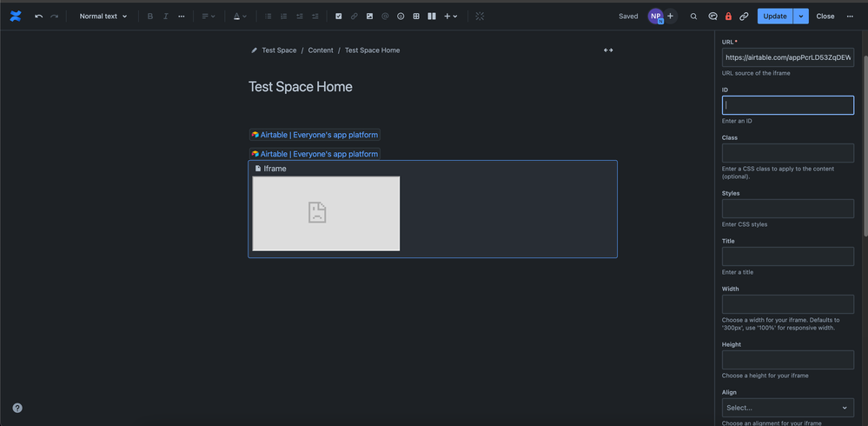
Task: Click the first Airtable smart link
Action: pos(315,135)
